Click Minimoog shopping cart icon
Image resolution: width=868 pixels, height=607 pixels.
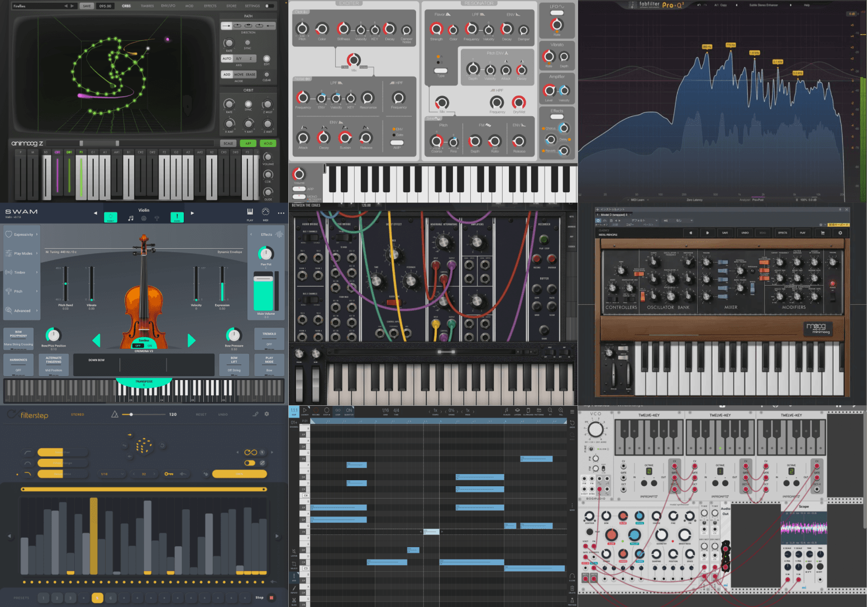coord(822,233)
